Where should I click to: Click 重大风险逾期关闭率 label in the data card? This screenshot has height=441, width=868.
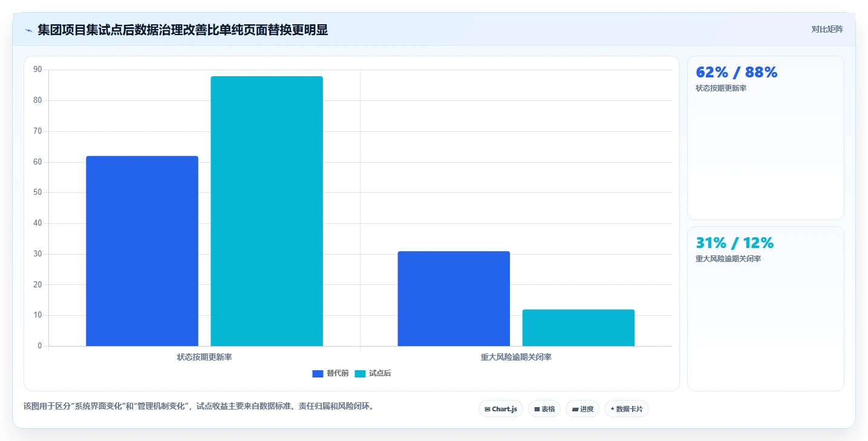tap(728, 259)
